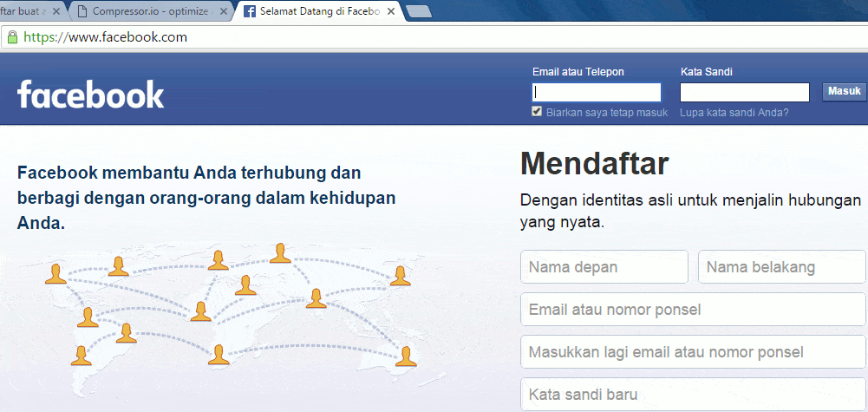The image size is (868, 412).
Task: Select the Selamat Datang di Facebook tab
Action: [x=319, y=11]
